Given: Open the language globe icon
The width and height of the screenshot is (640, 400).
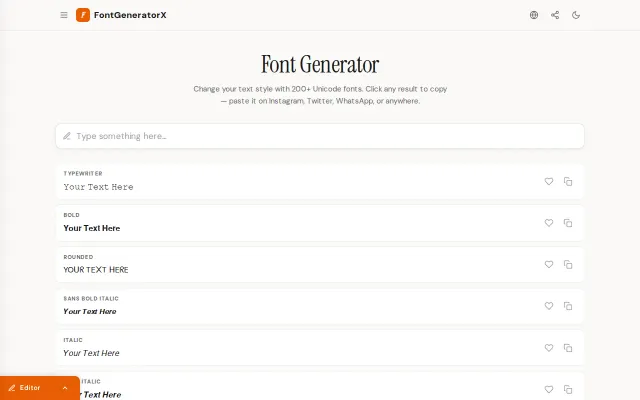Looking at the screenshot, I should (x=534, y=15).
